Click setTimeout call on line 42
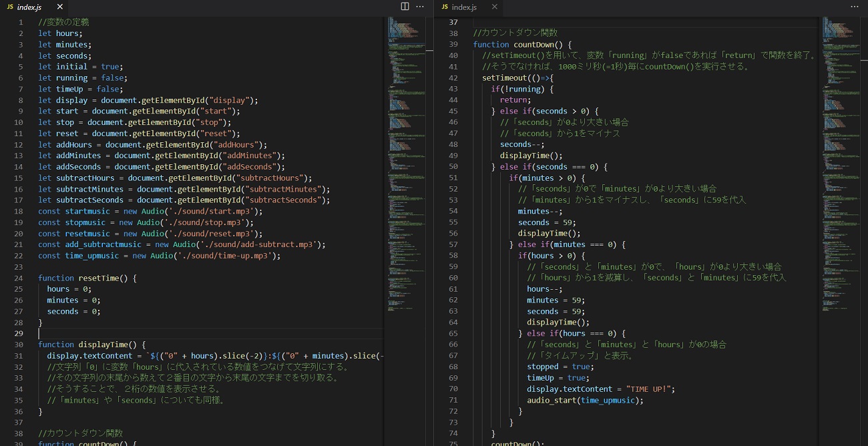Viewport: 868px width, 446px height. [x=504, y=78]
